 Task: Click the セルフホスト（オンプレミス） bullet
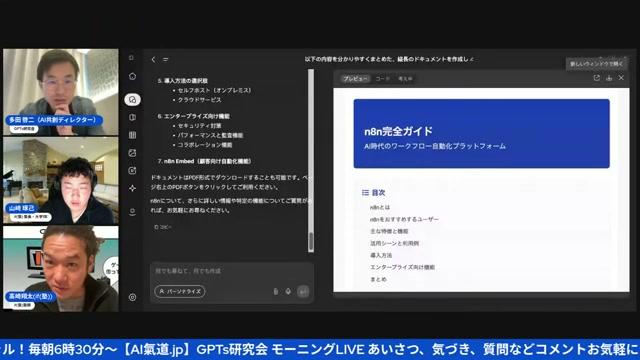click(215, 90)
